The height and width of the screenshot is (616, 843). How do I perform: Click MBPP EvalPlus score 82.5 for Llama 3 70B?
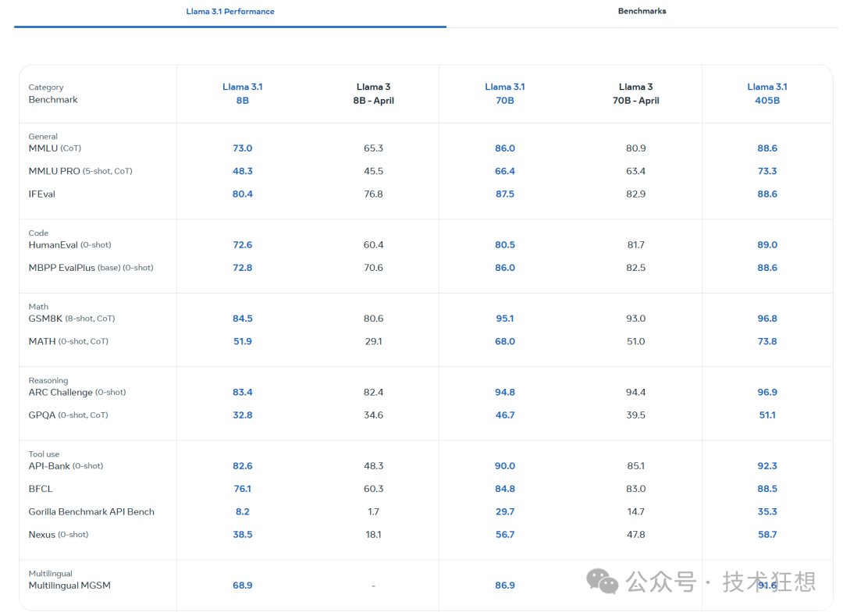(x=636, y=268)
